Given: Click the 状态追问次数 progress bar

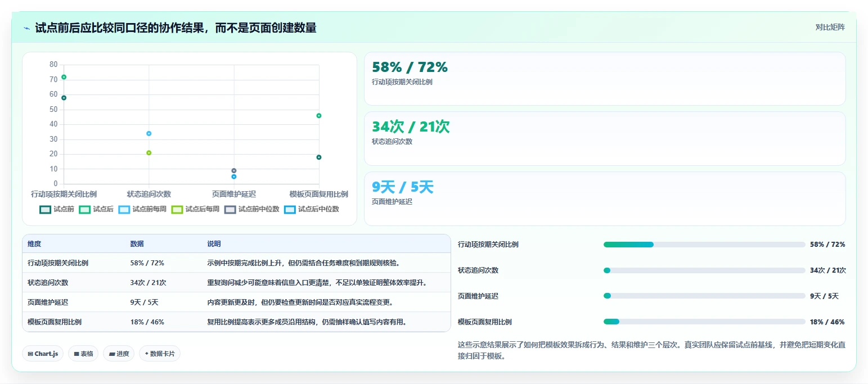Looking at the screenshot, I should point(704,270).
